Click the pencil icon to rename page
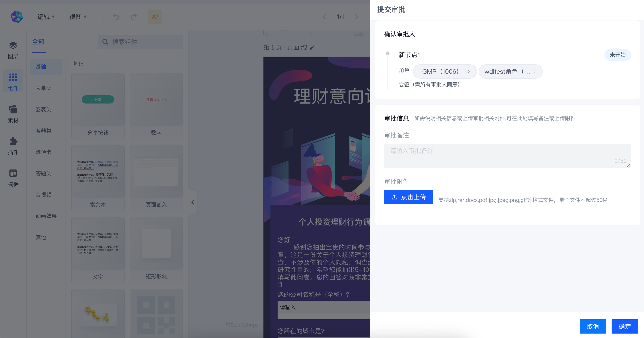644x338 pixels. click(x=312, y=48)
